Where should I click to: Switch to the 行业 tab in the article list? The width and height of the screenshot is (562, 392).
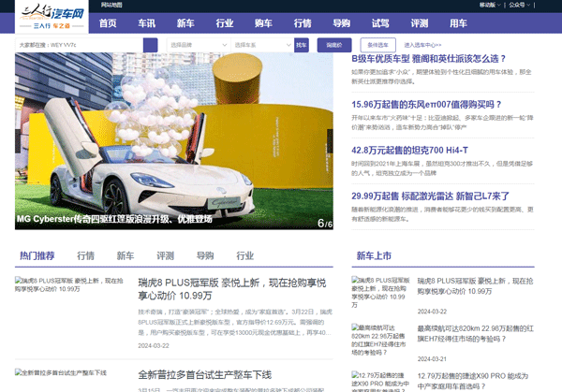tap(244, 255)
